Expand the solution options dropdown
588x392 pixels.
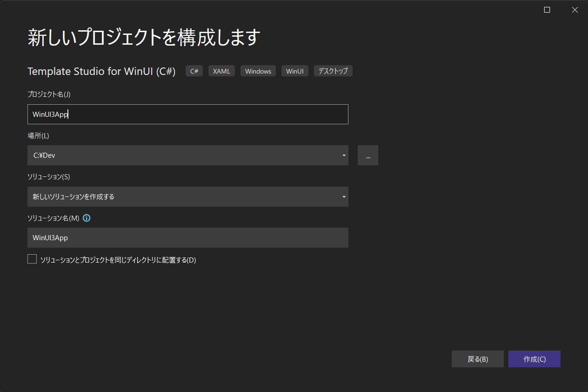188,197
